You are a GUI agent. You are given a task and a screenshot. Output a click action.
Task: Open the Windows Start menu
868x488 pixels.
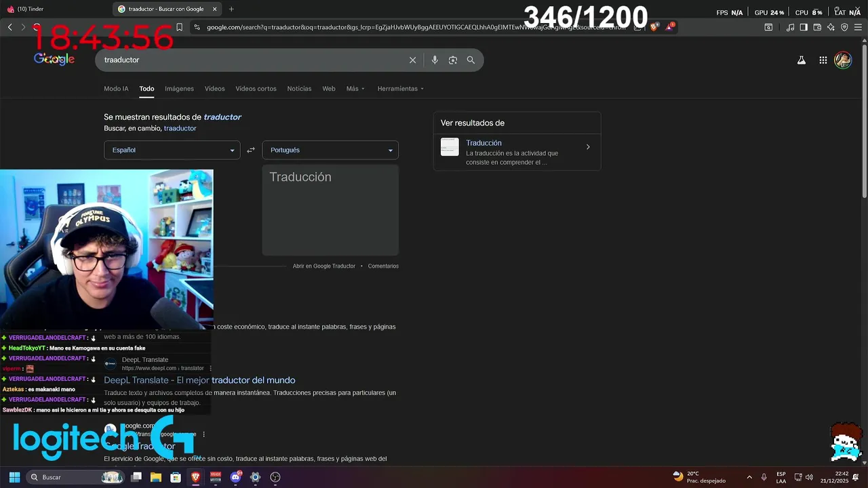point(14,477)
